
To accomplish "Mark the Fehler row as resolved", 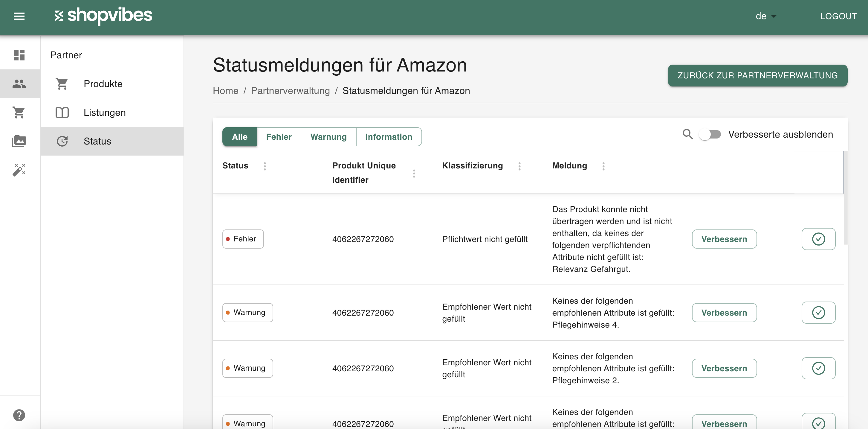I will point(818,239).
